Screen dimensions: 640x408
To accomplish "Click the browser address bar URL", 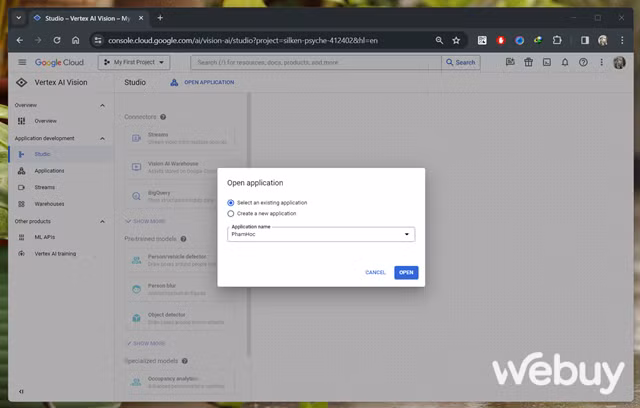I will 243,40.
